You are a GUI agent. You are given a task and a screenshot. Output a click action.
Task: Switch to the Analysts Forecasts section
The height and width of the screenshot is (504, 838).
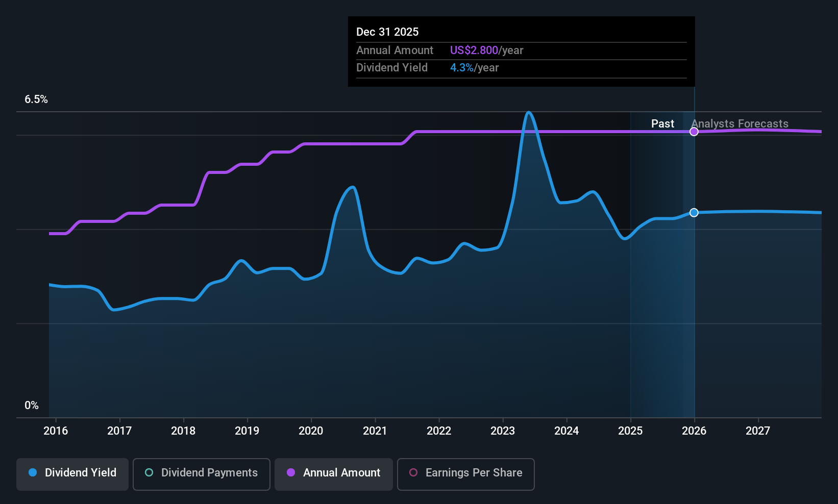(740, 123)
